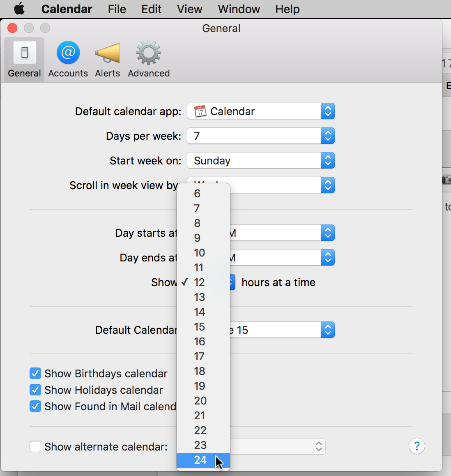Select 13 hours in popup list
Screen dimensions: 451x476
tap(203, 297)
